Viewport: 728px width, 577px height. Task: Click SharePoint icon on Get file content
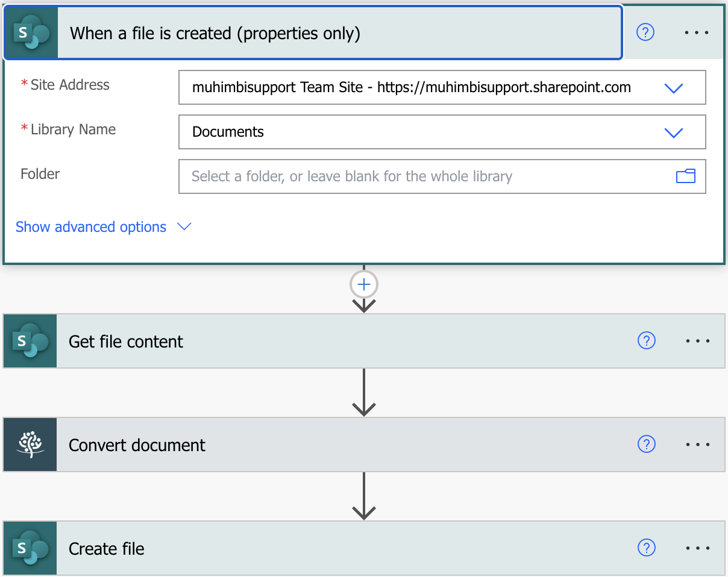click(x=30, y=341)
